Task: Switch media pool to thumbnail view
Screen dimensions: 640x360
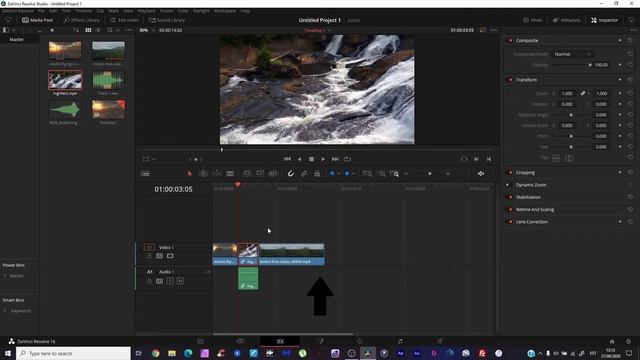Action: [x=88, y=30]
